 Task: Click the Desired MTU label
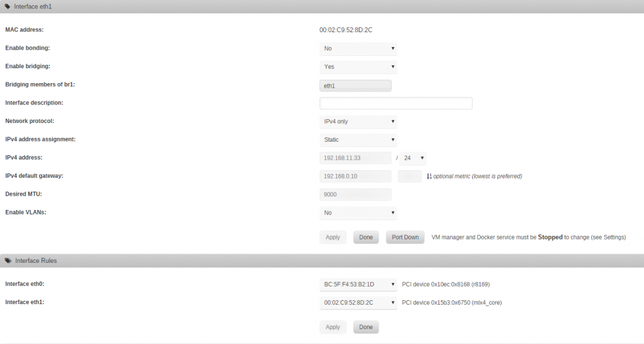pos(23,194)
